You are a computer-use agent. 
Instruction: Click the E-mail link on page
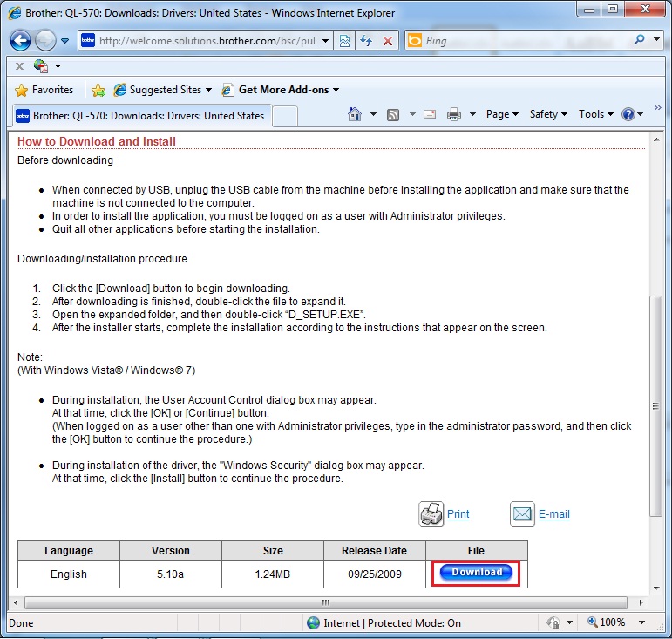pos(553,514)
